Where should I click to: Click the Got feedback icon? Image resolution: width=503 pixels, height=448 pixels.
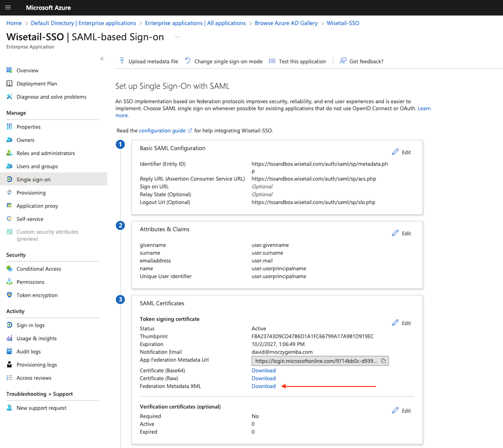[343, 61]
